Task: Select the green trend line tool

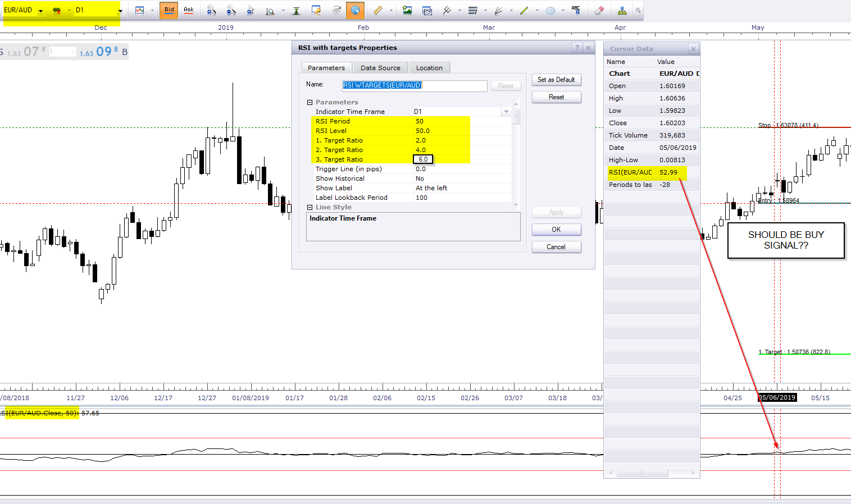Action: 524,10
